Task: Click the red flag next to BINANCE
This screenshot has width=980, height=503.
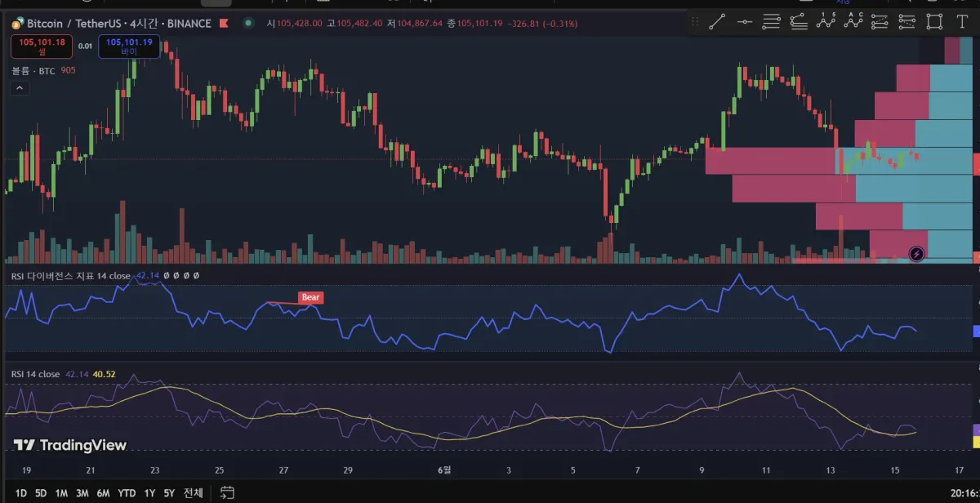Action: tap(224, 24)
